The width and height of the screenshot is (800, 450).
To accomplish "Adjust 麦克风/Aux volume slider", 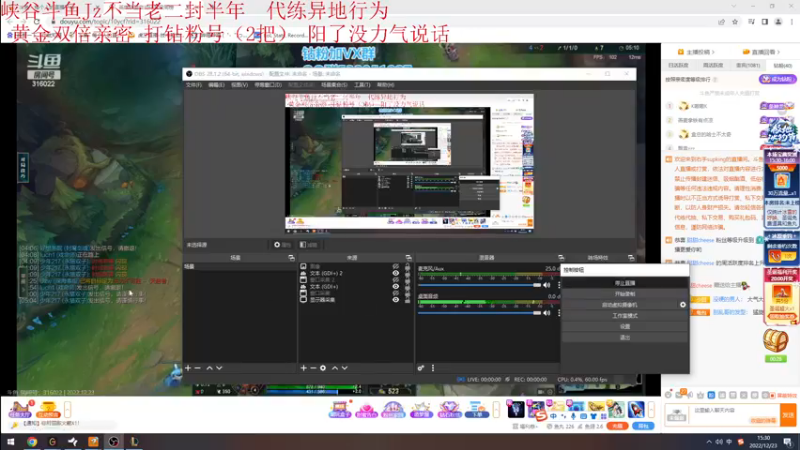I will tap(480, 285).
